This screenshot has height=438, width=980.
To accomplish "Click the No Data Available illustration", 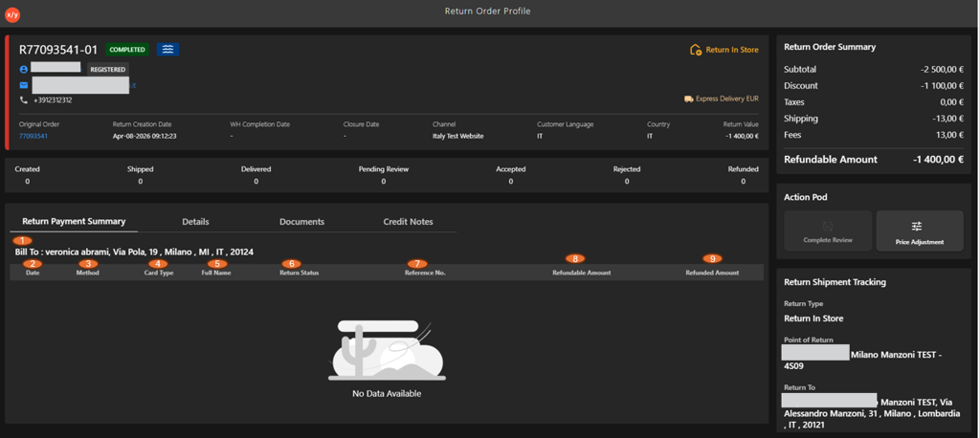I will pos(387,351).
